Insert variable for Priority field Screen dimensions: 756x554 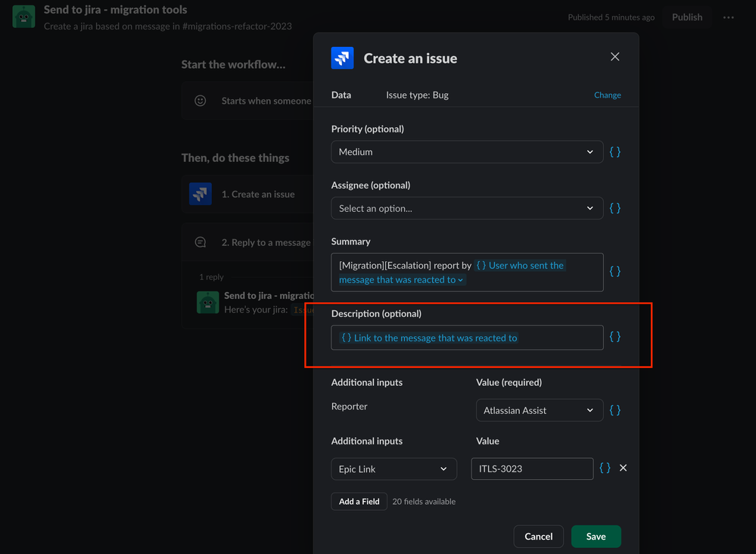614,152
